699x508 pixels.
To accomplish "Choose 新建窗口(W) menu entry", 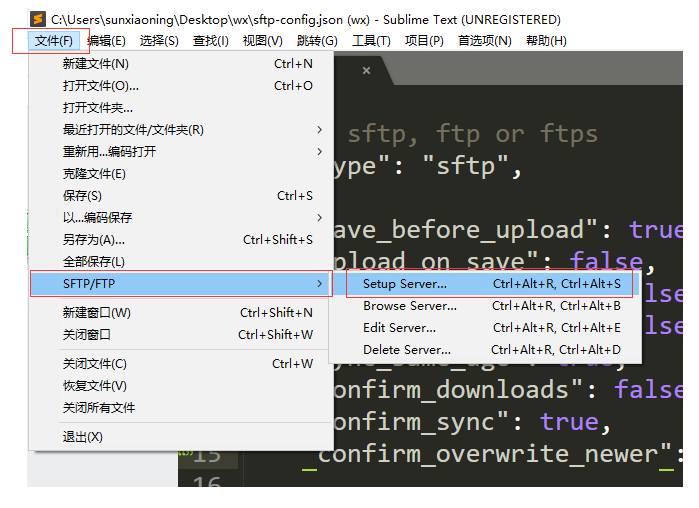I will [181, 313].
